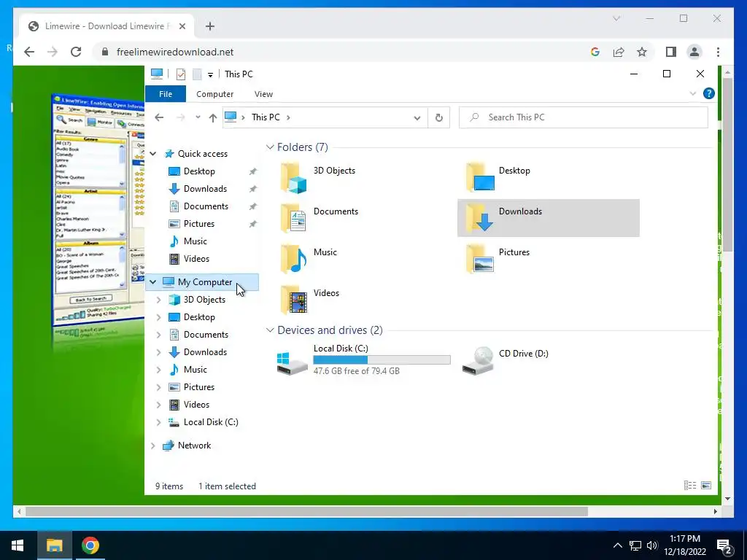This screenshot has width=747, height=560.
Task: Open the Windows Start menu
Action: [18, 545]
